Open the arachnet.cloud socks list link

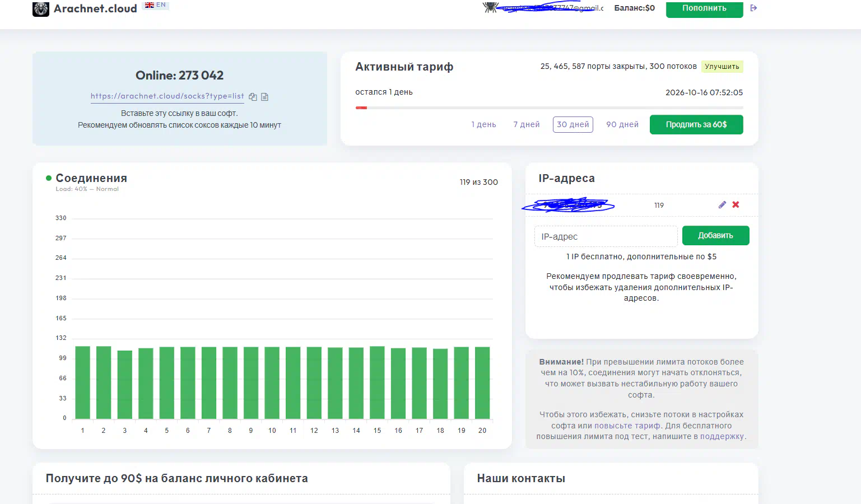pos(167,96)
